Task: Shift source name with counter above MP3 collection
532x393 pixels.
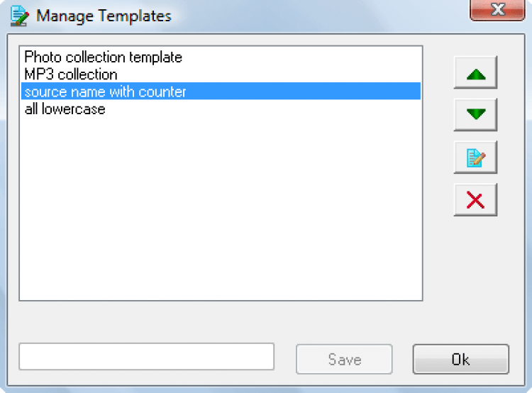Action: 475,72
